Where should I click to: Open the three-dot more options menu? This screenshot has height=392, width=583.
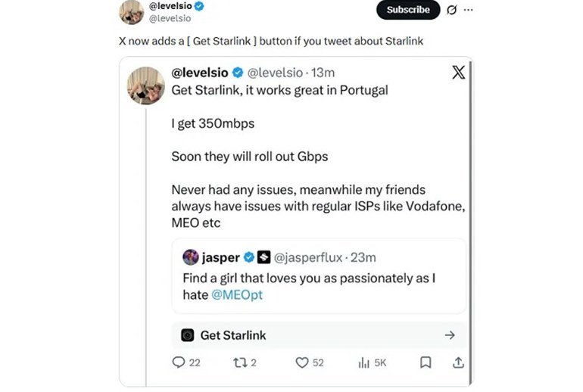tap(468, 10)
